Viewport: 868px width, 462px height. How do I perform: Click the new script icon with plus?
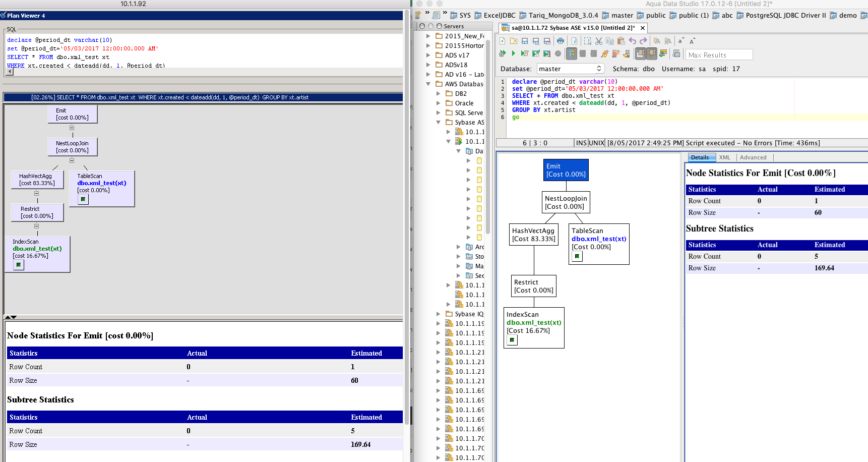coord(503,41)
